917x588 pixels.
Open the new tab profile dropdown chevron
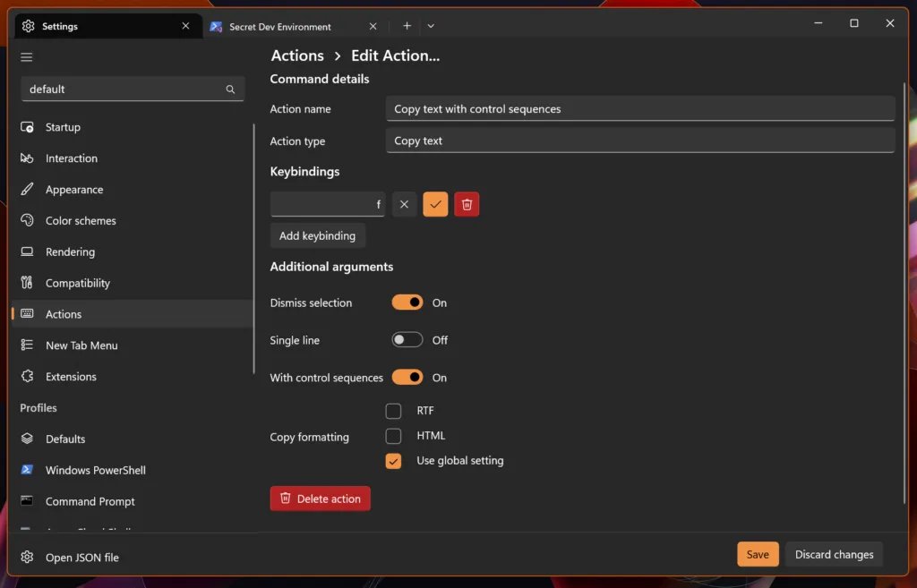(x=431, y=26)
